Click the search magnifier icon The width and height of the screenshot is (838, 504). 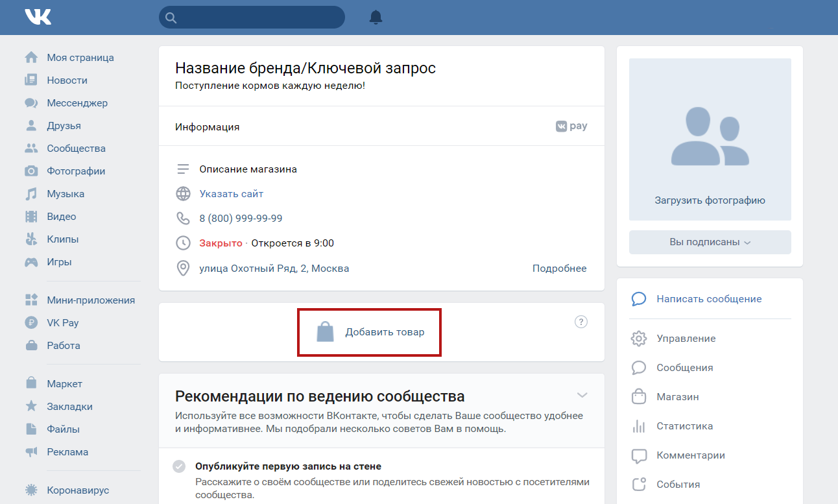[171, 18]
